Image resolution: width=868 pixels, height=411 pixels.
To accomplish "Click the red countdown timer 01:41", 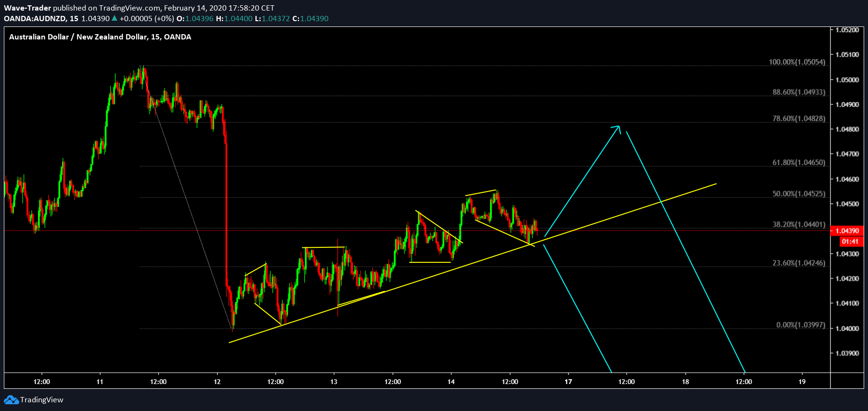I will coord(850,242).
